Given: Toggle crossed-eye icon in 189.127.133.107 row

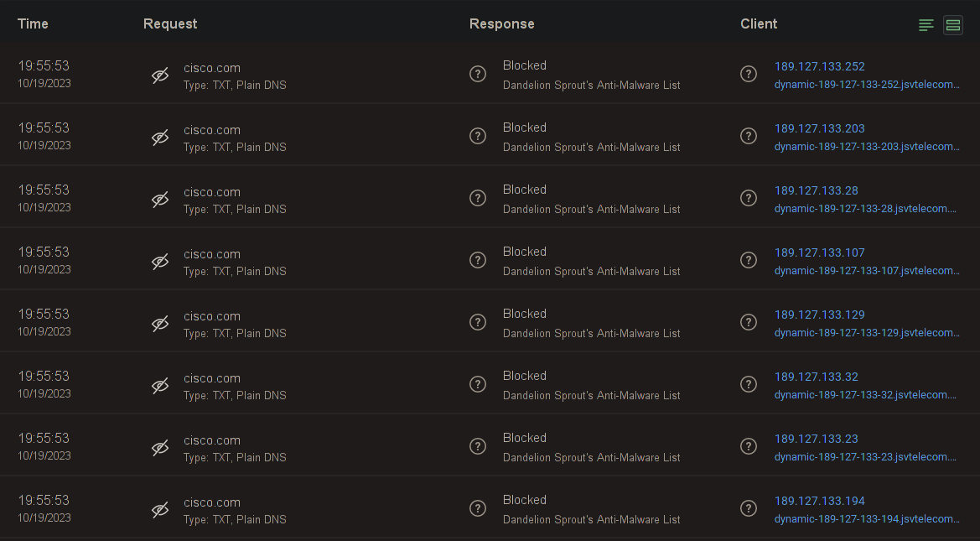Looking at the screenshot, I should tap(160, 262).
